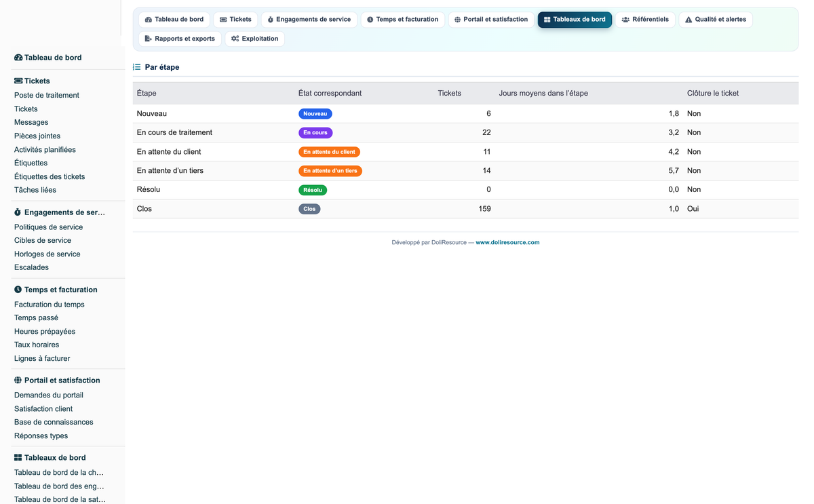Click the gears icon in Exploitation tab
The width and height of the screenshot is (814, 504).
click(235, 39)
